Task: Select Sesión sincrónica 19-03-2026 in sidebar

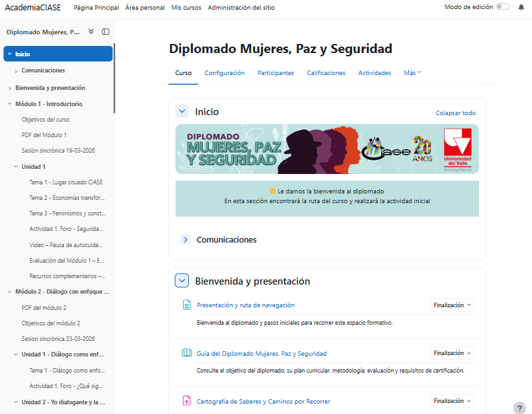Action: (58, 151)
